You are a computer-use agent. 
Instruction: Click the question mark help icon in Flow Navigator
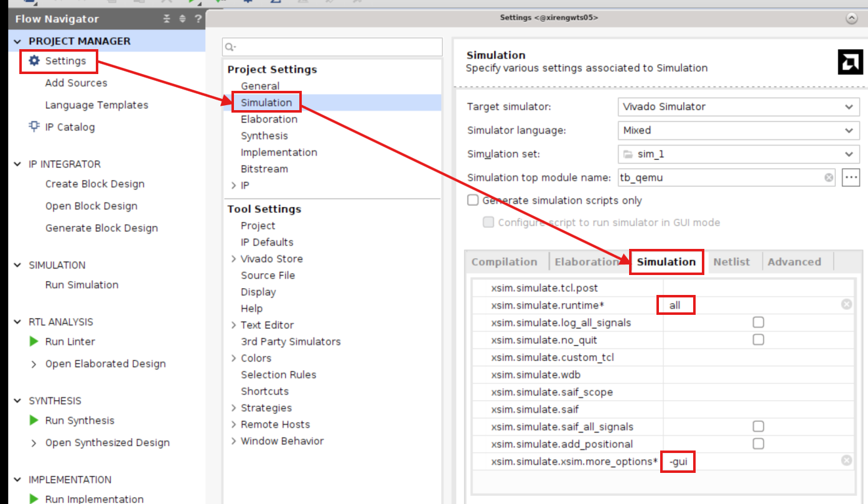(197, 19)
